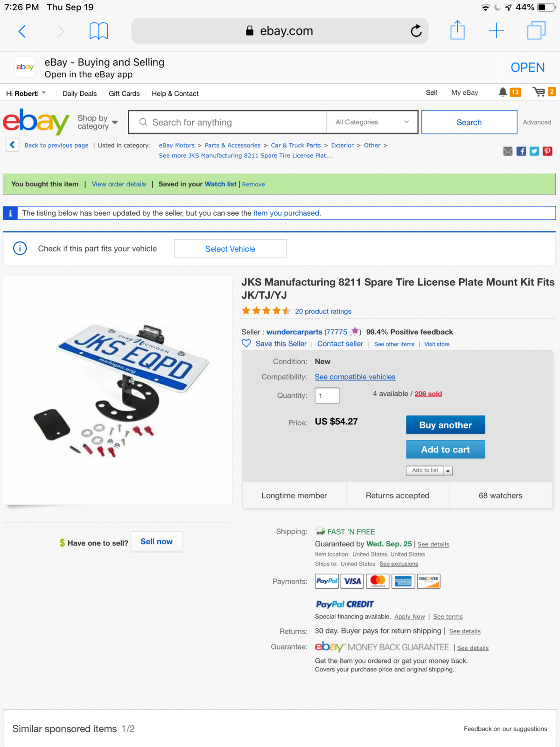The height and width of the screenshot is (747, 560).
Task: Share listing on Facebook icon
Action: click(521, 151)
